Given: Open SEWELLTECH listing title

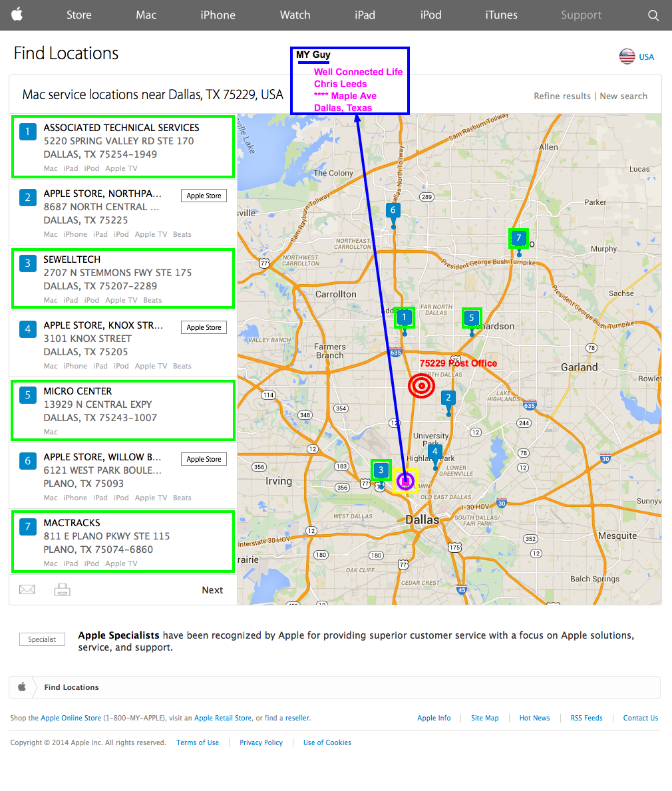Looking at the screenshot, I should (72, 259).
